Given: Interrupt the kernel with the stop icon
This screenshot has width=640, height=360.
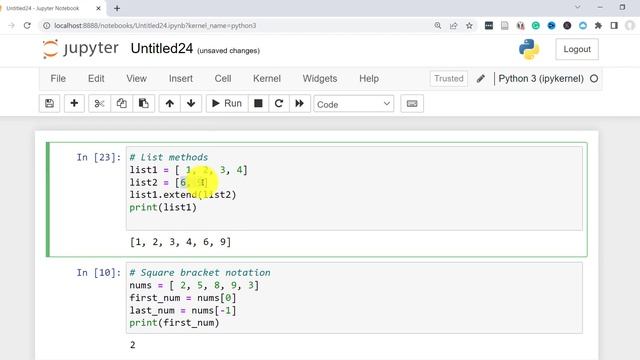Looking at the screenshot, I should [x=258, y=104].
